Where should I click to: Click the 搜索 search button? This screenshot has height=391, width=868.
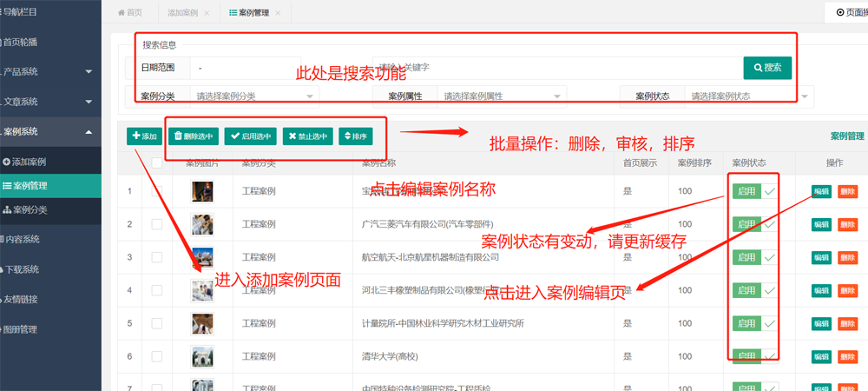767,68
